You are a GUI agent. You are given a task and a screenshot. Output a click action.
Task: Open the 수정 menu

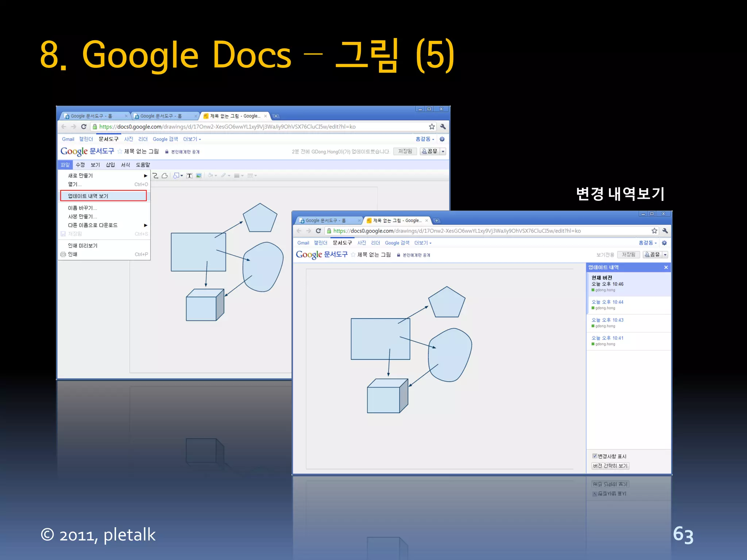click(80, 165)
